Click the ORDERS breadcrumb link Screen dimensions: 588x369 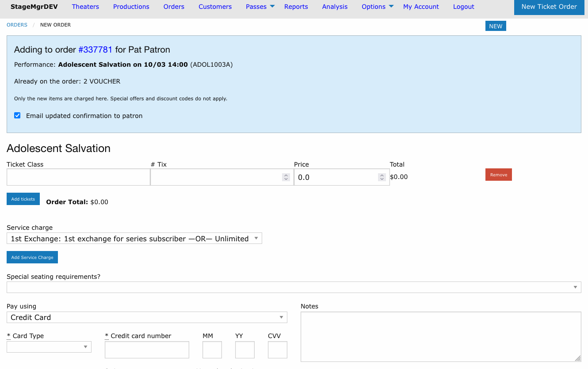(x=17, y=25)
